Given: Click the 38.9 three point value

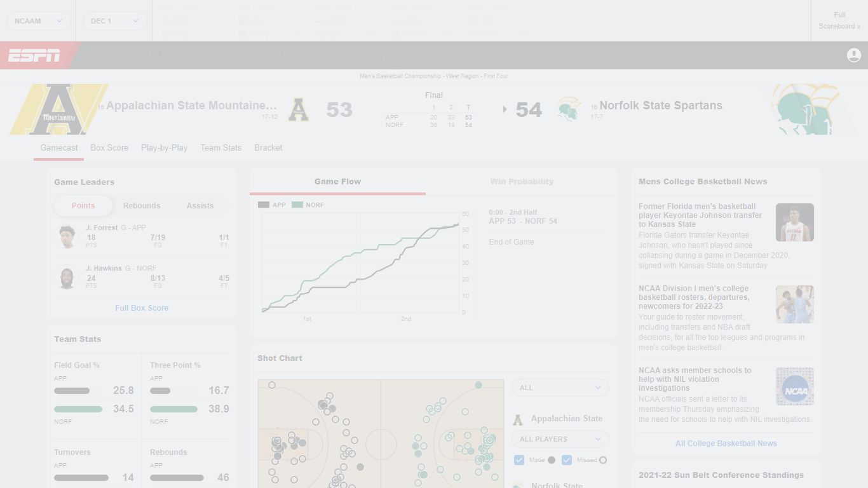Looking at the screenshot, I should click(x=219, y=409).
